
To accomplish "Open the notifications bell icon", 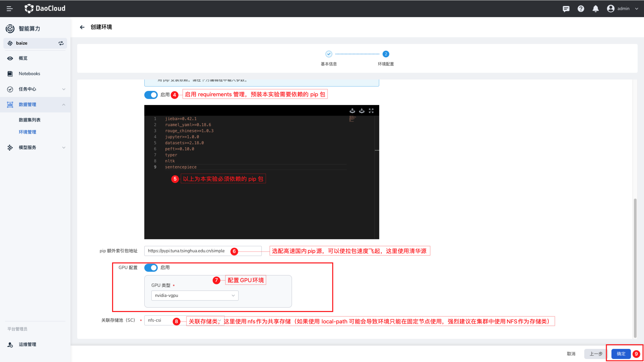I will point(595,9).
